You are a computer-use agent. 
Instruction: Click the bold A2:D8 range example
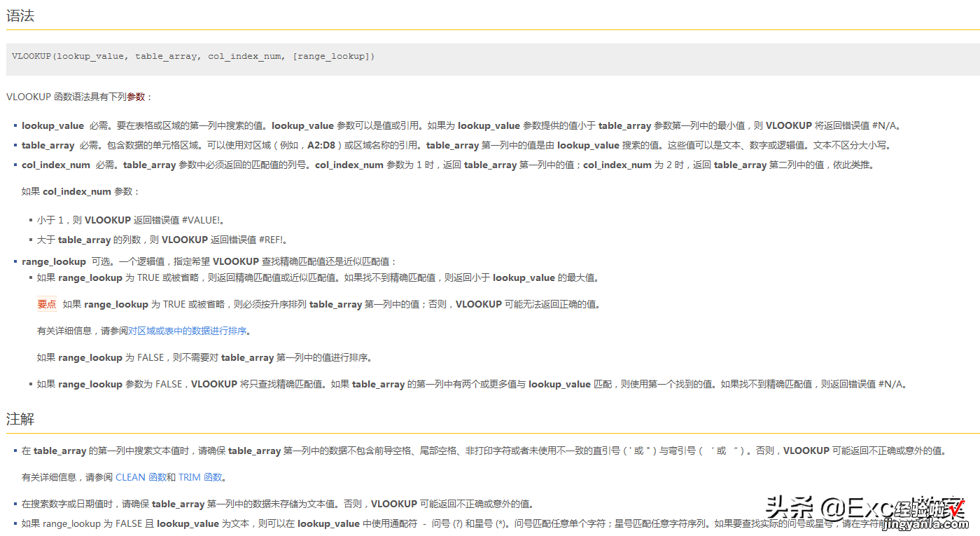click(x=321, y=146)
